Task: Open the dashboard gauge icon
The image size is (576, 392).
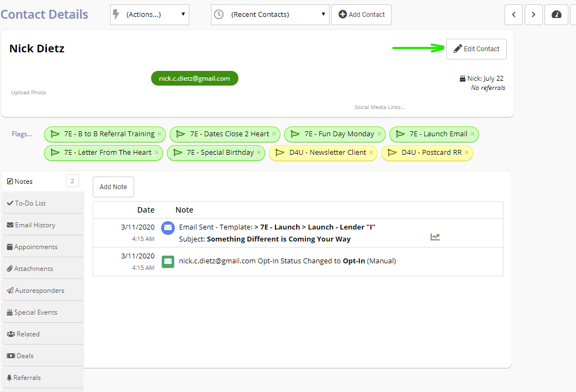Action: point(556,15)
